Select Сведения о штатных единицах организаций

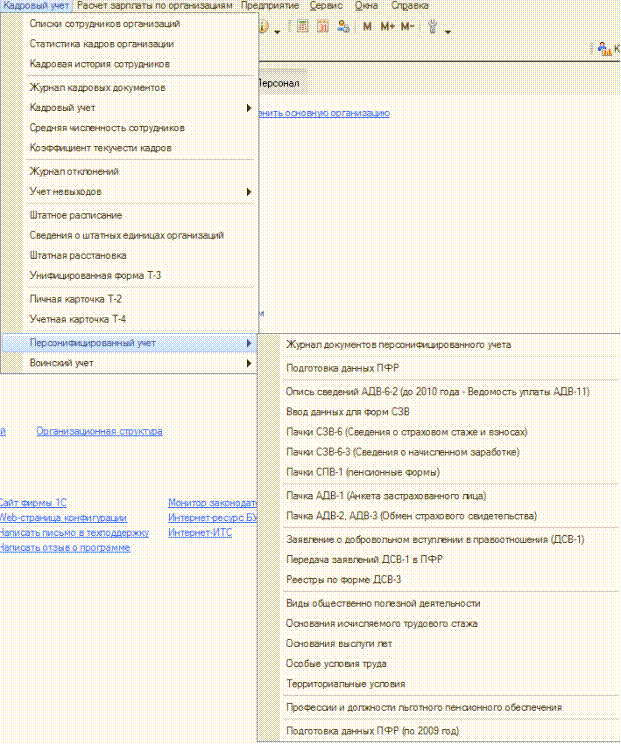(130, 235)
